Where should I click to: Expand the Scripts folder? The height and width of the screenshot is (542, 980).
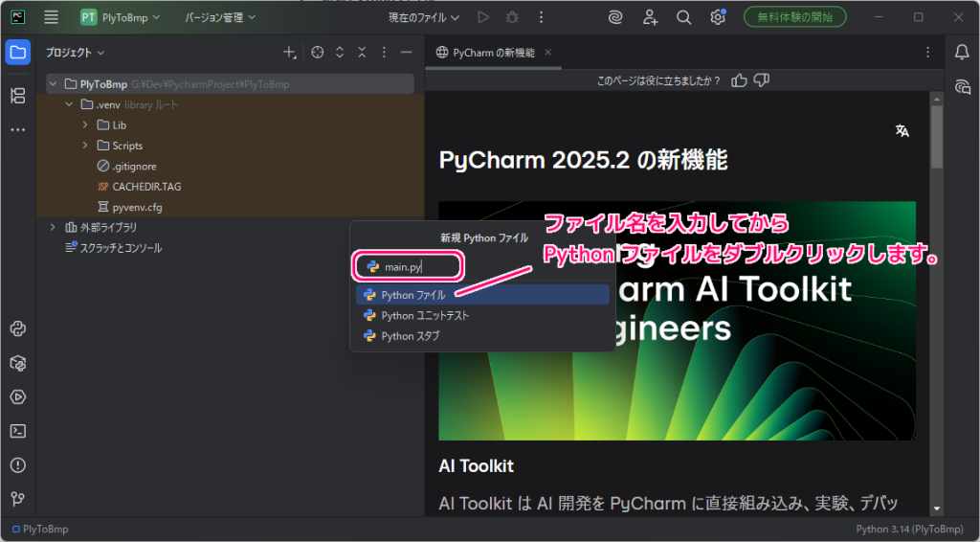[85, 146]
